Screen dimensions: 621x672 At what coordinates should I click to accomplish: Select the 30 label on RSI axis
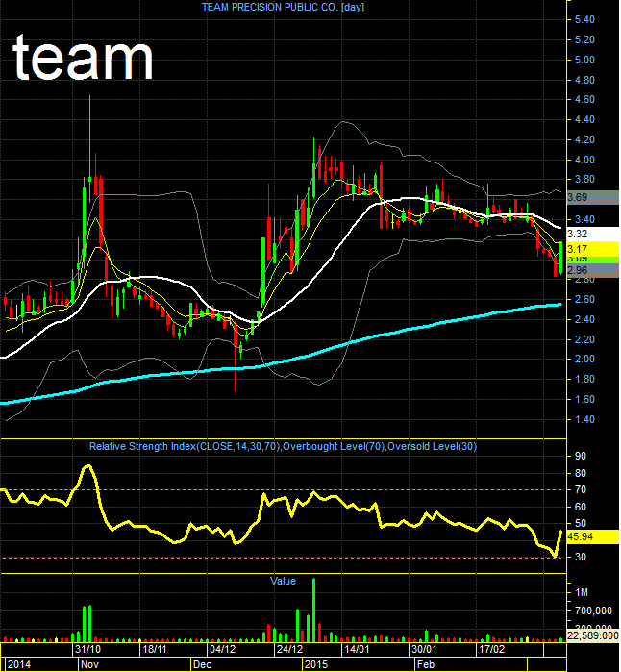point(581,557)
